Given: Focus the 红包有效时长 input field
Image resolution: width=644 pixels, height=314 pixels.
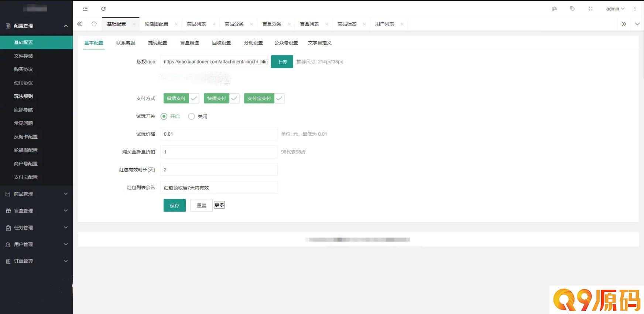Looking at the screenshot, I should [219, 170].
